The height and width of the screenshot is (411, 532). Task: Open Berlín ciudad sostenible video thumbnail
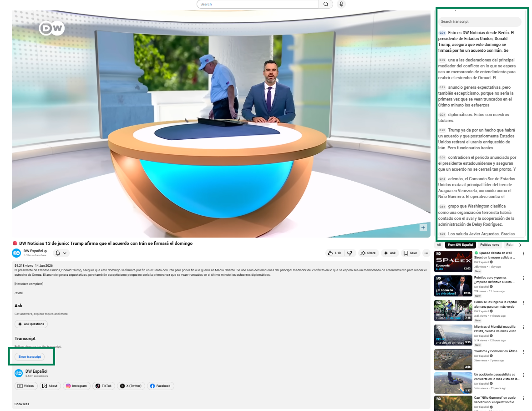(x=453, y=310)
